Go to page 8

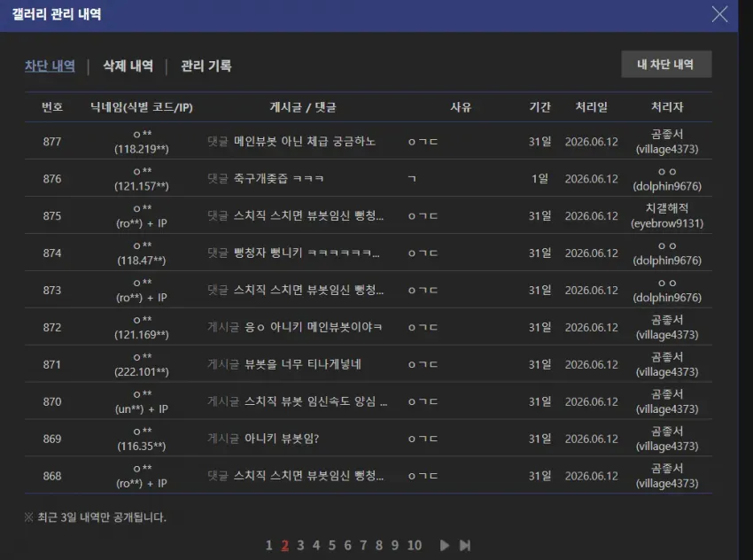point(379,545)
